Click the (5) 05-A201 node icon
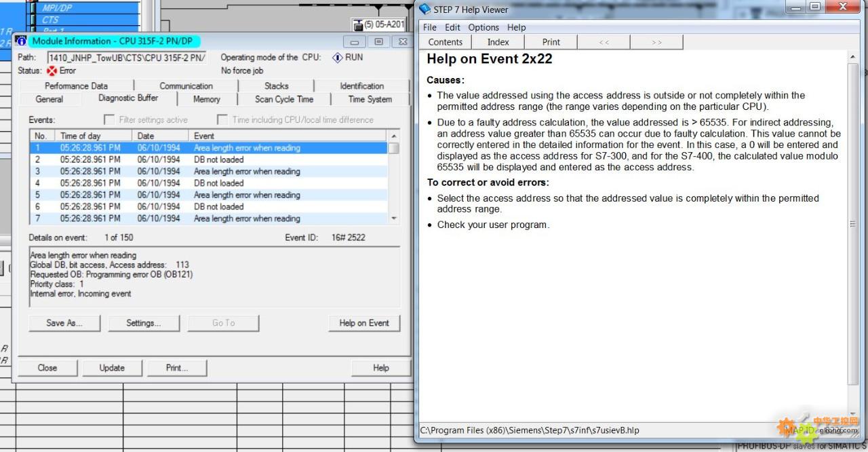 pyautogui.click(x=358, y=25)
